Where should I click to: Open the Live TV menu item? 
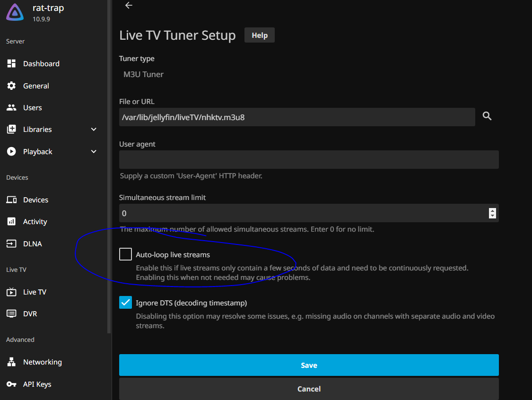(x=35, y=292)
